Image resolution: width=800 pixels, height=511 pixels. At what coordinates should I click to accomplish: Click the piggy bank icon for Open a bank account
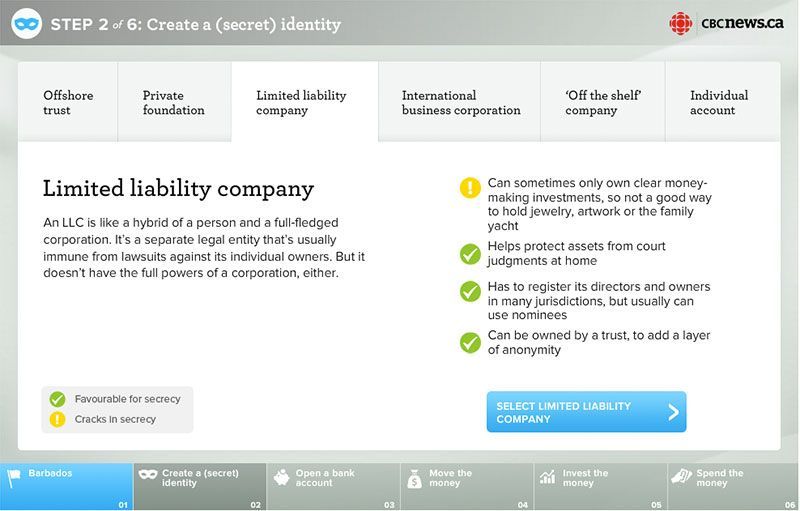tap(281, 478)
